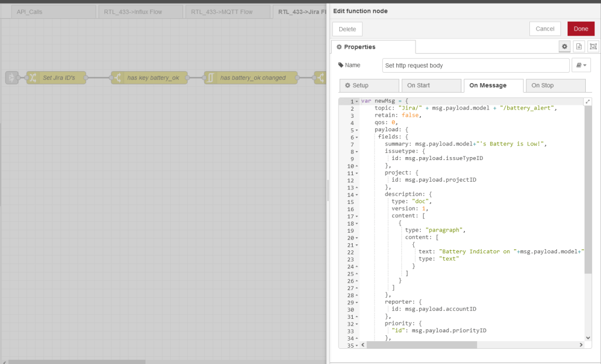Click the Name input field
Screen dimensions: 601x364
coord(475,66)
